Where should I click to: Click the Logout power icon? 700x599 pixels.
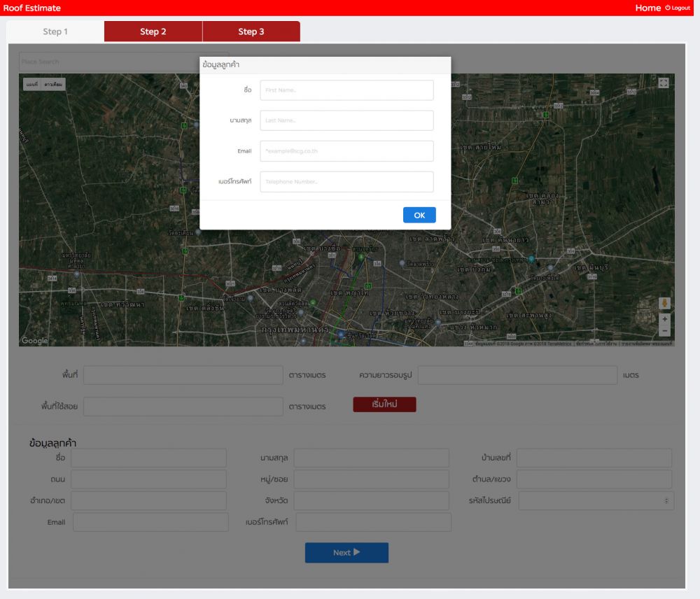[668, 8]
